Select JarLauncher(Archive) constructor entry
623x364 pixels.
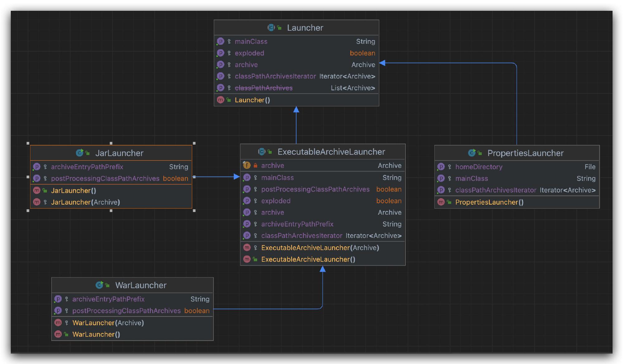click(x=111, y=202)
